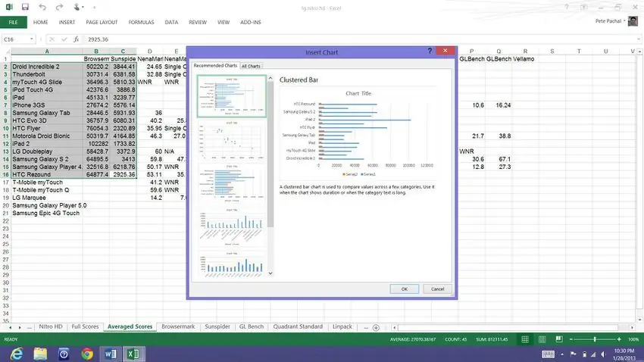Viewport: 644px width, 362px height.
Task: Select the second bar chart thumbnail
Action: (232, 184)
